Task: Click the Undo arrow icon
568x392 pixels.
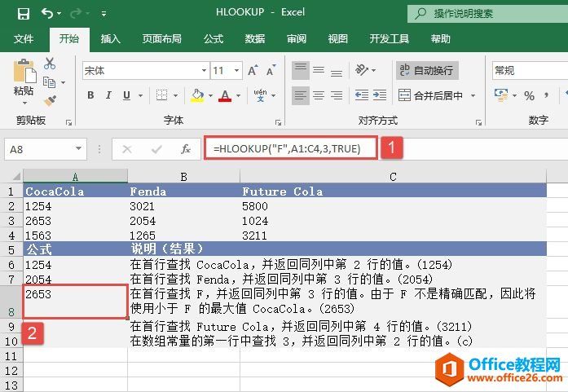Action: tap(47, 13)
